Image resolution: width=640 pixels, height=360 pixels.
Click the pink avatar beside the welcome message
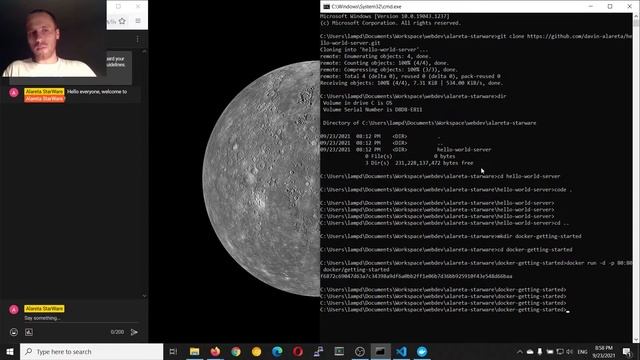14,93
